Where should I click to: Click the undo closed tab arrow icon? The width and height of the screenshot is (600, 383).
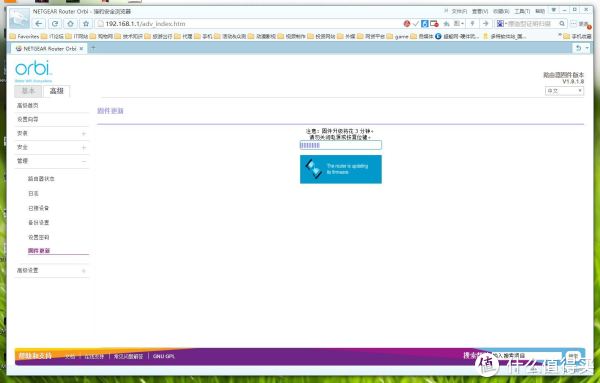[579, 48]
